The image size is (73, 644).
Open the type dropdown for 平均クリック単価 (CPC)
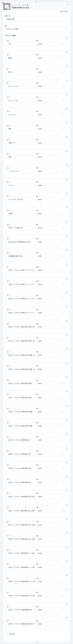(x=51, y=228)
